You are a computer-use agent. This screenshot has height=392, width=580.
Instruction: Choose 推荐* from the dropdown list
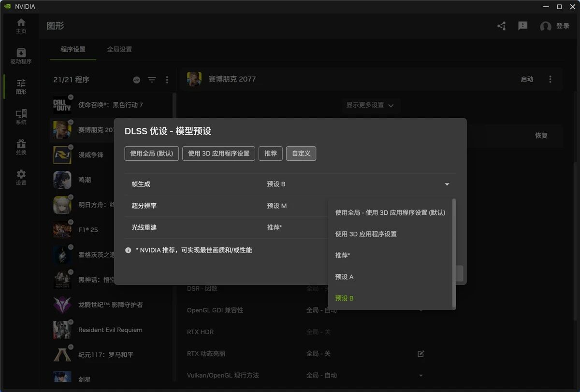pyautogui.click(x=390, y=255)
